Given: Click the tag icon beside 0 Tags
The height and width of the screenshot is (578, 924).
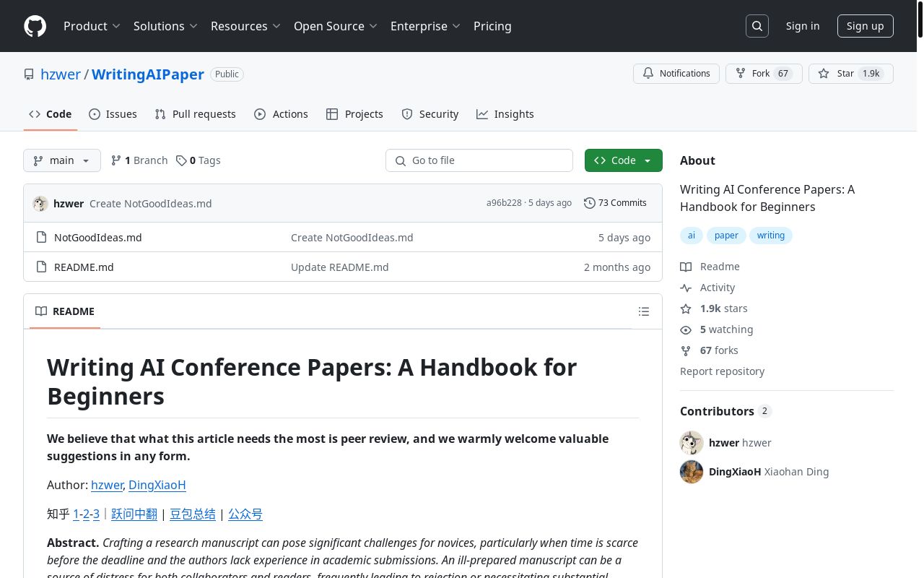Looking at the screenshot, I should coord(181,160).
